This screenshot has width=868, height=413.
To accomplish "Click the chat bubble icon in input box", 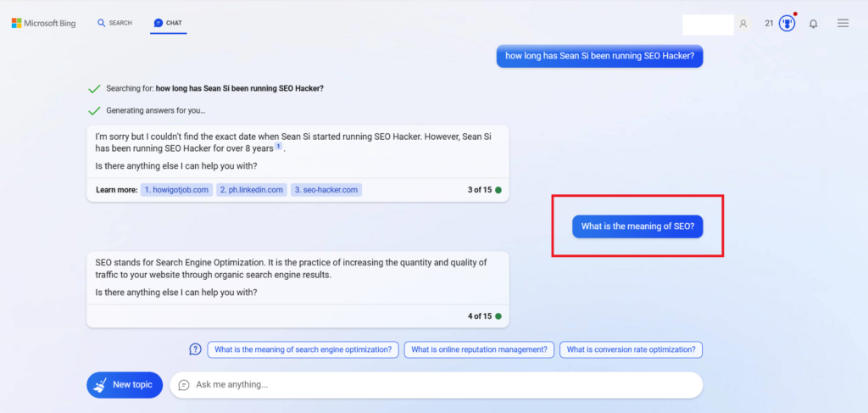I will pyautogui.click(x=184, y=385).
